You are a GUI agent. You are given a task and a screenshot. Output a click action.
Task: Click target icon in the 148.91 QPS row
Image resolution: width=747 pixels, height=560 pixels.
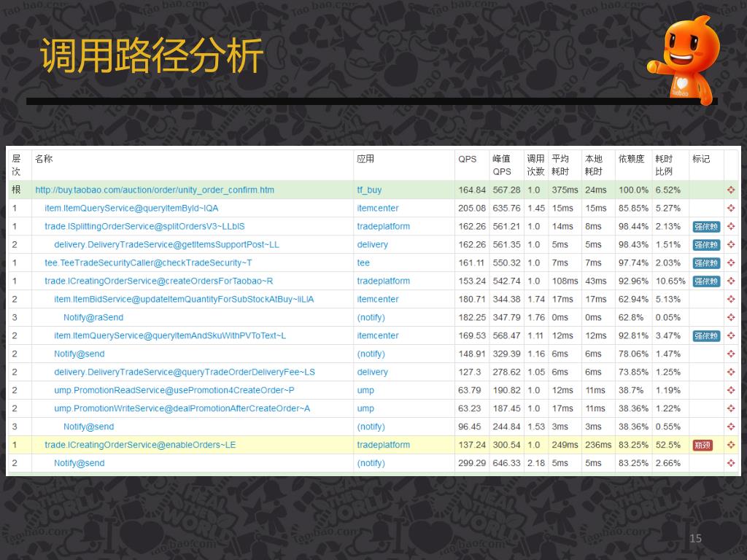[x=731, y=354]
